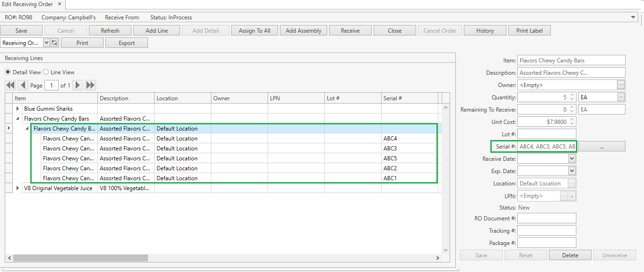This screenshot has height=272, width=644.
Task: Expand the Blue Gummi Sharks row
Action: (18, 109)
